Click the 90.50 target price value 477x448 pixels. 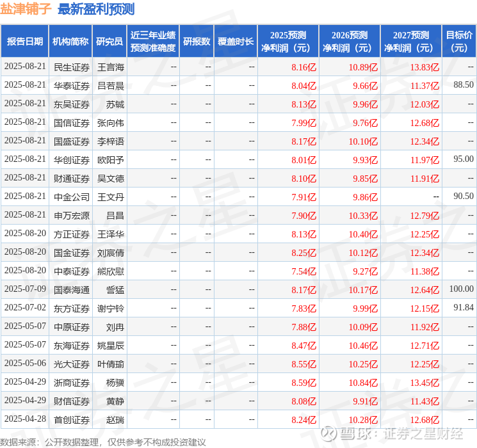point(464,196)
